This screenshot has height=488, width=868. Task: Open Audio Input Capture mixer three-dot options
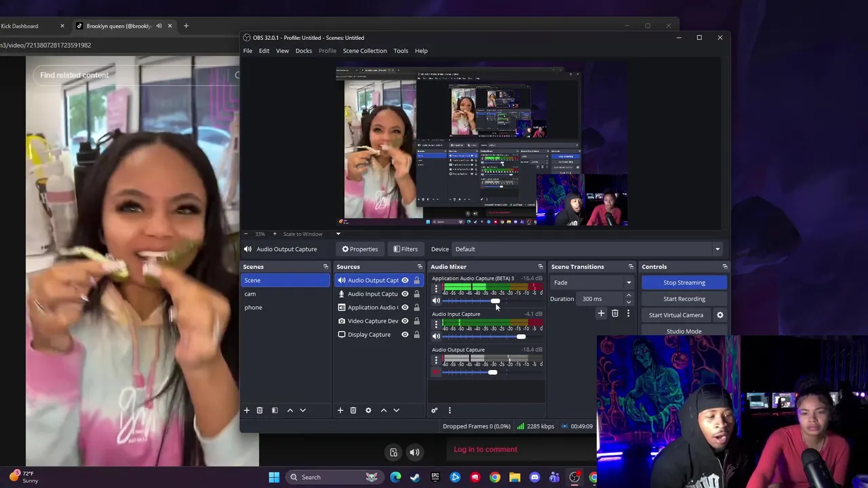pyautogui.click(x=436, y=325)
